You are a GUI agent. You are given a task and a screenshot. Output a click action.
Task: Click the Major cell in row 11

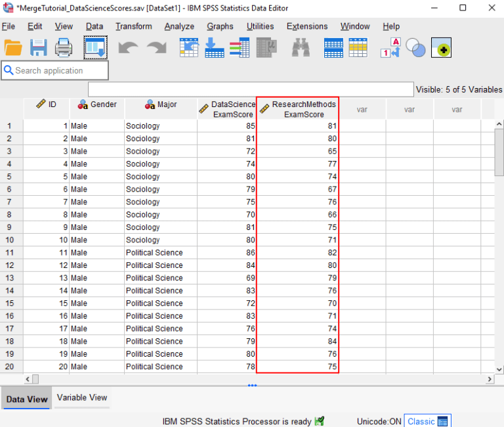pyautogui.click(x=161, y=253)
